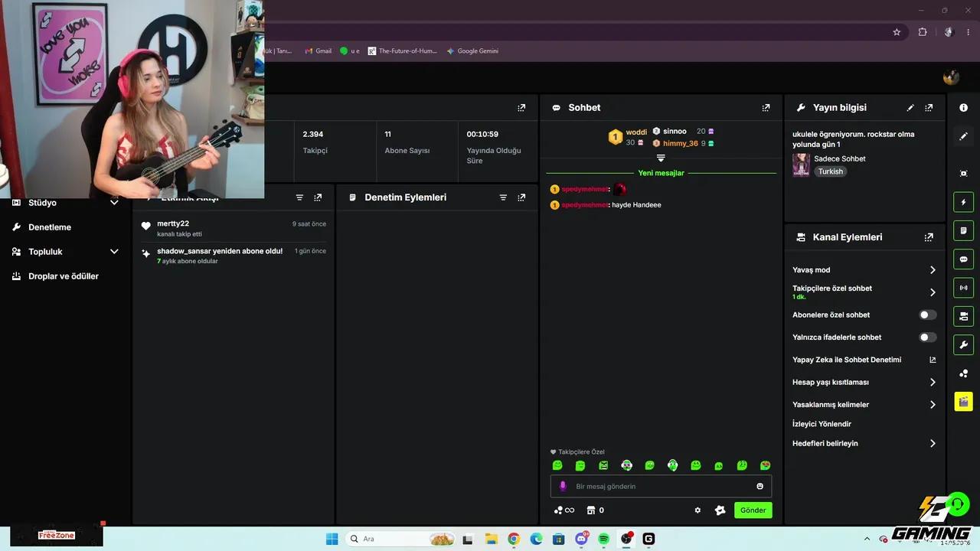Toggle Abonelere özel sohbet switch

[927, 315]
